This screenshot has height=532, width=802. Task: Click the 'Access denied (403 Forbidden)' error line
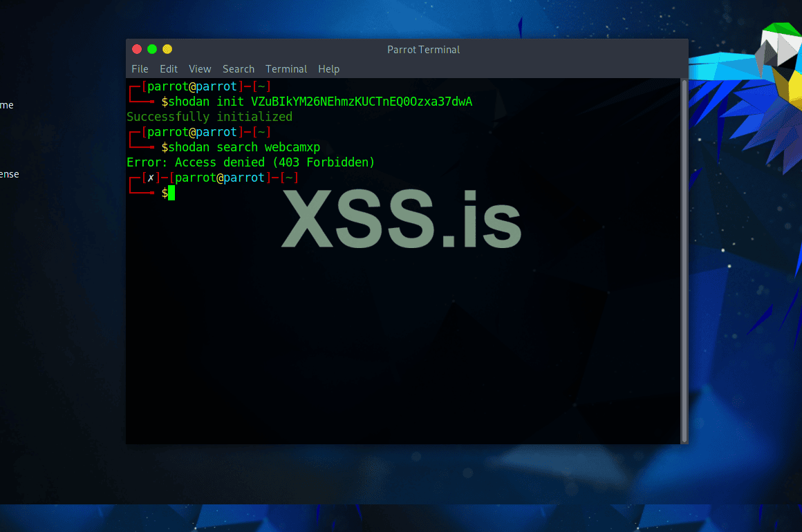[x=250, y=162]
